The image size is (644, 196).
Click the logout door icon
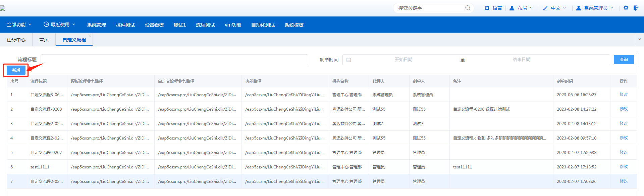pos(636,8)
